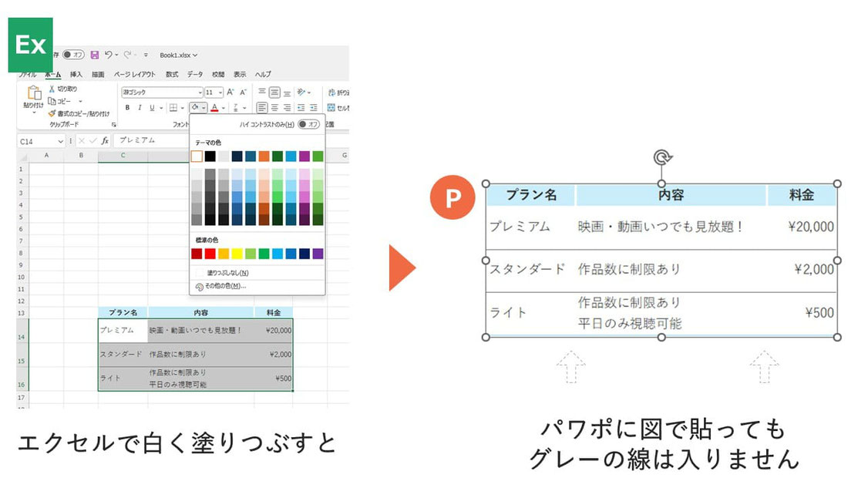Screen dimensions: 868x488
Task: Click the Top Align icon
Action: [262, 92]
